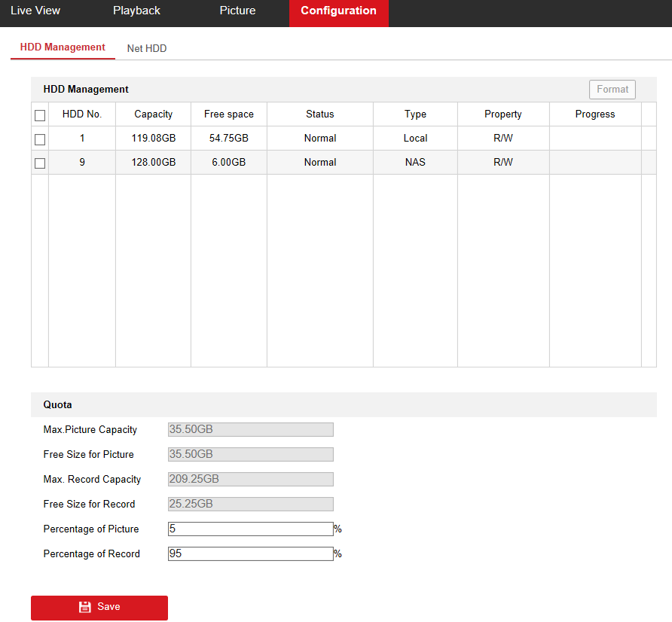Select the Configuration tab
This screenshot has width=672, height=622.
pyautogui.click(x=338, y=11)
